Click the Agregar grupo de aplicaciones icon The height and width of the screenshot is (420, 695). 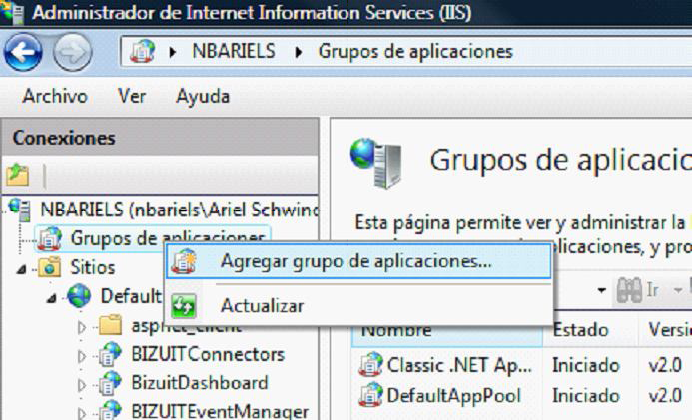[184, 261]
